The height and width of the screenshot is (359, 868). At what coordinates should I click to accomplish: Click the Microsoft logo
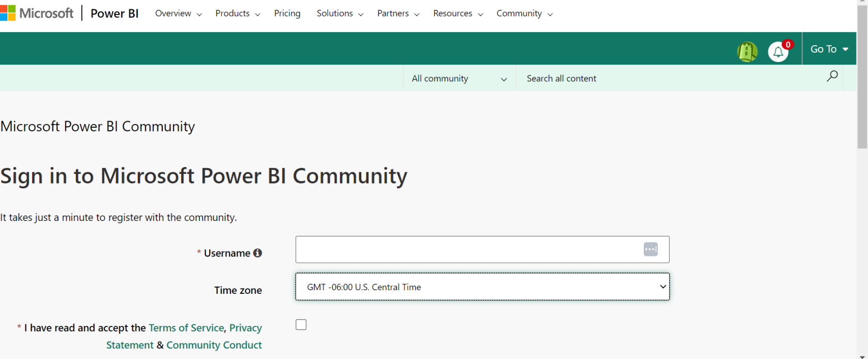tap(37, 13)
